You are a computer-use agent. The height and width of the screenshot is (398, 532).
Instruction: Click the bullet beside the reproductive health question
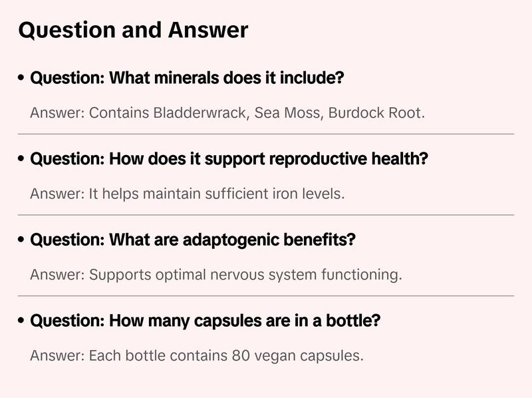pos(22,160)
